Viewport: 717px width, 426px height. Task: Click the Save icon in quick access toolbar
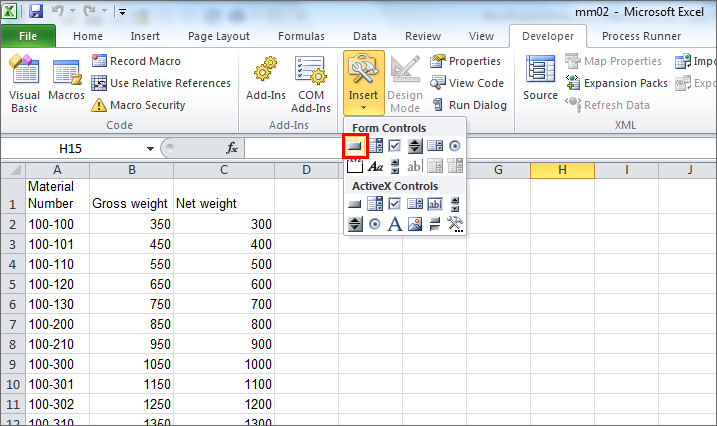pyautogui.click(x=36, y=12)
